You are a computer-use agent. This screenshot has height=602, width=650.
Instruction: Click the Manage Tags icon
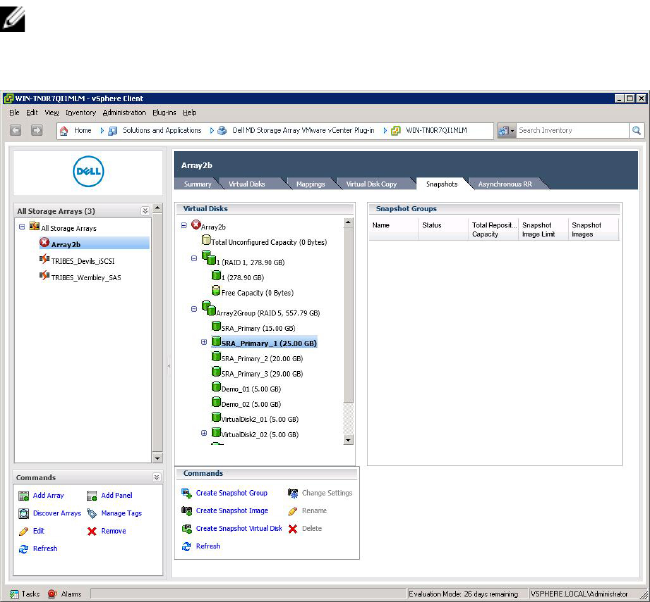tap(92, 513)
